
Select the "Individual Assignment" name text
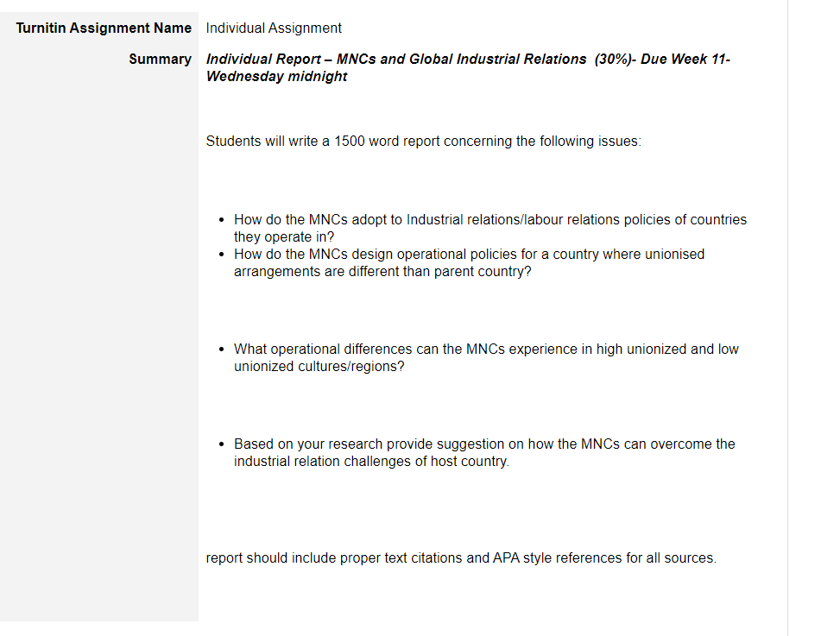[273, 28]
